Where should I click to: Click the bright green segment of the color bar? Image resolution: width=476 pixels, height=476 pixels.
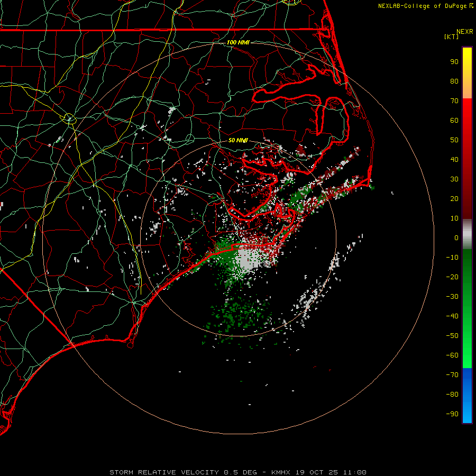(x=467, y=308)
